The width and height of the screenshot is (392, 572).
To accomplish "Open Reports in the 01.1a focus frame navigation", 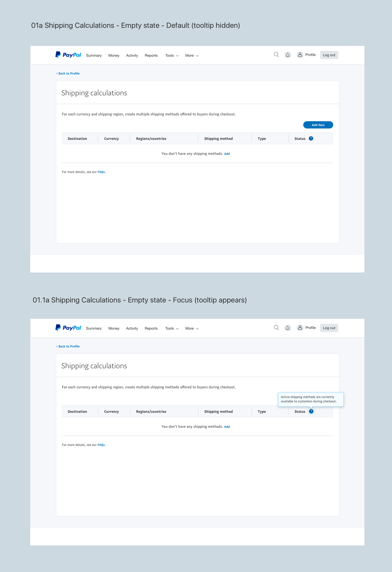I will coord(151,329).
